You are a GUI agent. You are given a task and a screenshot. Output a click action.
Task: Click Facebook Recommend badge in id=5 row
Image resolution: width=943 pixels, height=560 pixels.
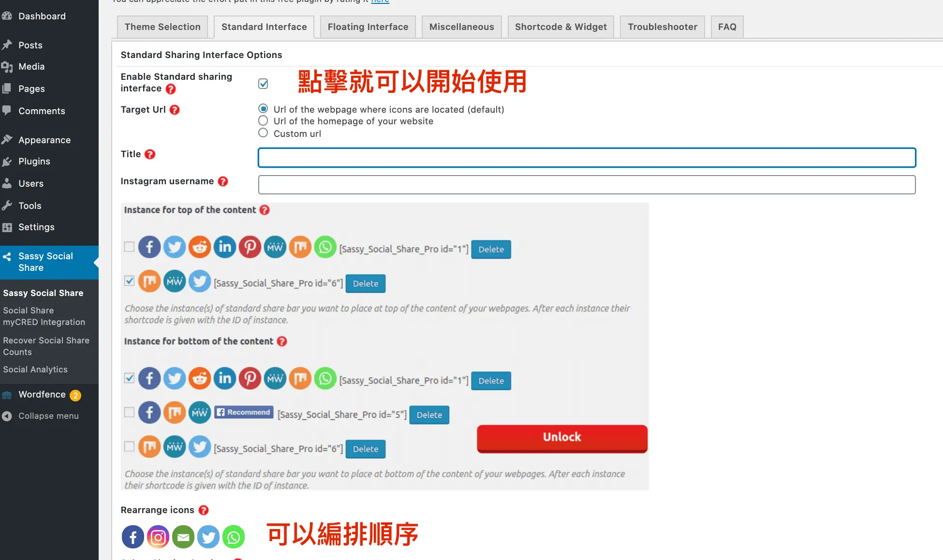(x=244, y=412)
